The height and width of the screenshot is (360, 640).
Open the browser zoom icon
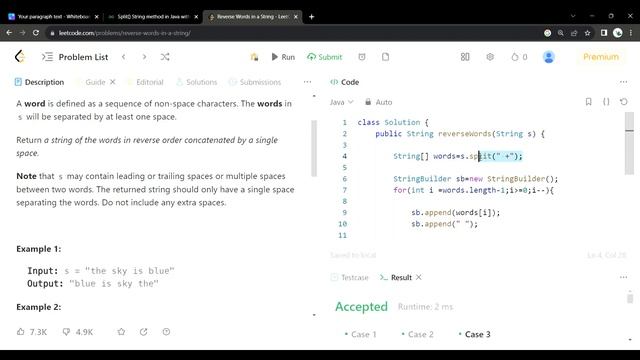tap(560, 33)
